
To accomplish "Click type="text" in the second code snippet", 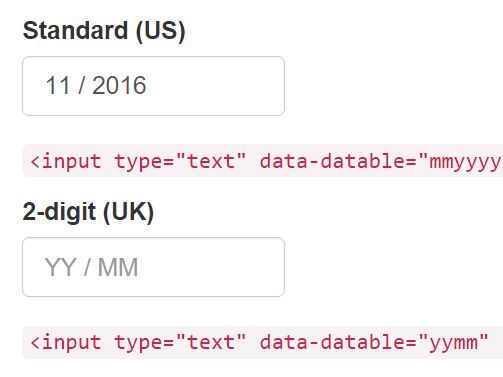I will [180, 343].
